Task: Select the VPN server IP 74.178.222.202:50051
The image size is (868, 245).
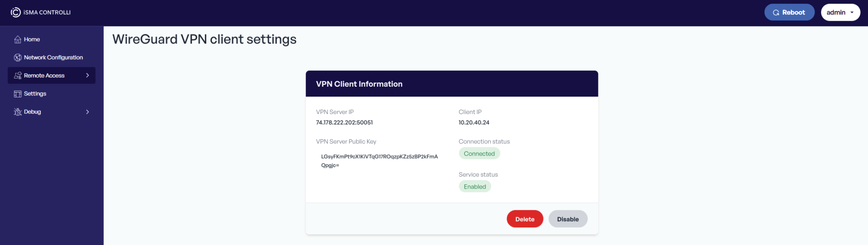Action: (x=344, y=122)
